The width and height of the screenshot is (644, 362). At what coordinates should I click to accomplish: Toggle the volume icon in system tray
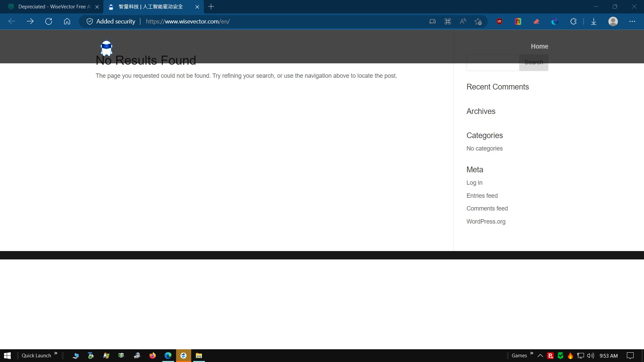click(x=591, y=356)
